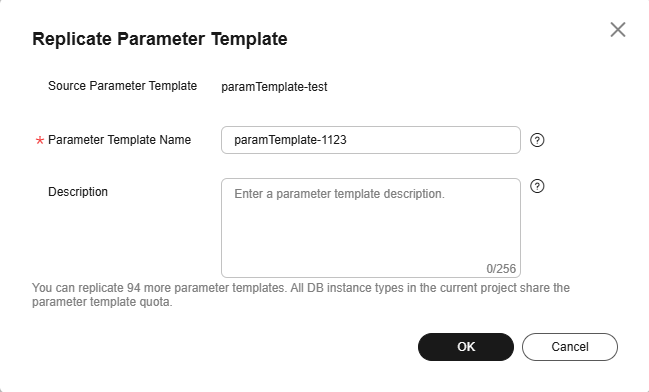Click the red required-field asterisk
The image size is (649, 392).
pos(40,140)
